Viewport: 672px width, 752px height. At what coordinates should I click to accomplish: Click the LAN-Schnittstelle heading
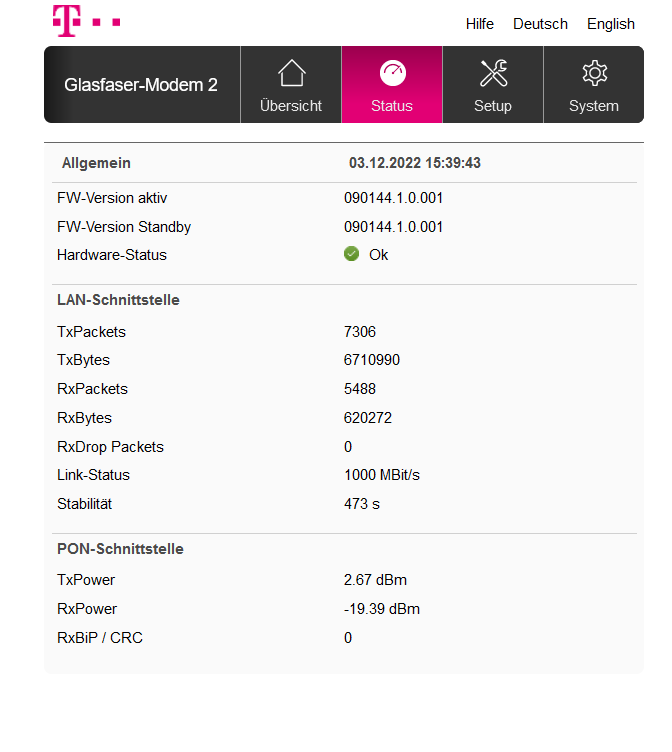[x=118, y=300]
